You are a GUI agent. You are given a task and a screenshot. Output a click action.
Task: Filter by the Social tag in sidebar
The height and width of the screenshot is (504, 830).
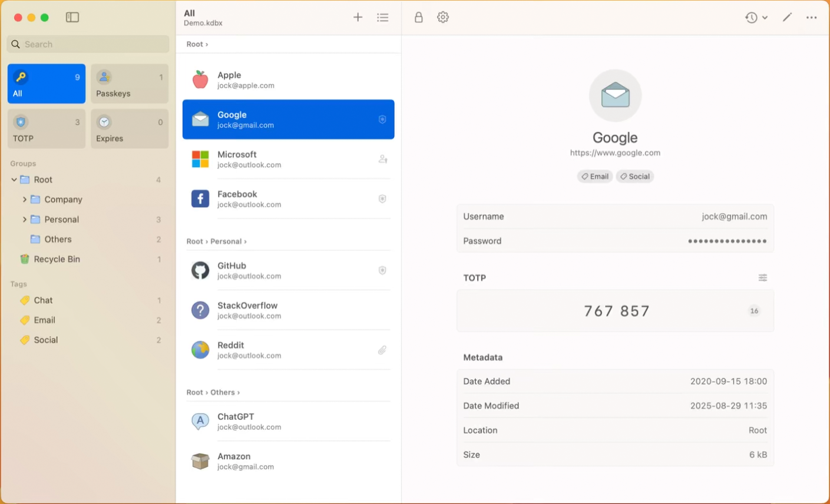pyautogui.click(x=88, y=340)
